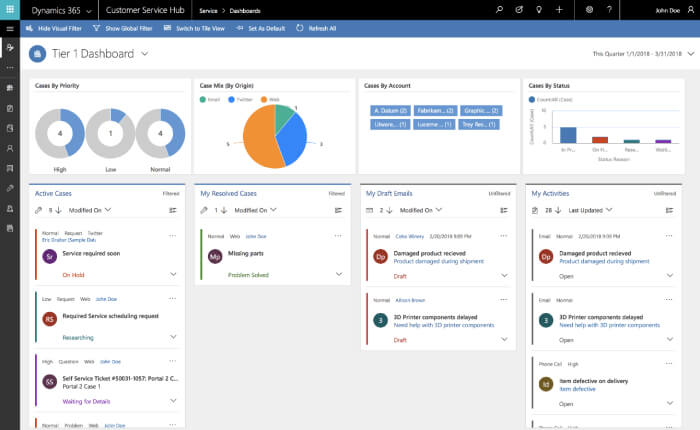Hide the visual filter
Screen dimensions: 700x430
(x=59, y=29)
